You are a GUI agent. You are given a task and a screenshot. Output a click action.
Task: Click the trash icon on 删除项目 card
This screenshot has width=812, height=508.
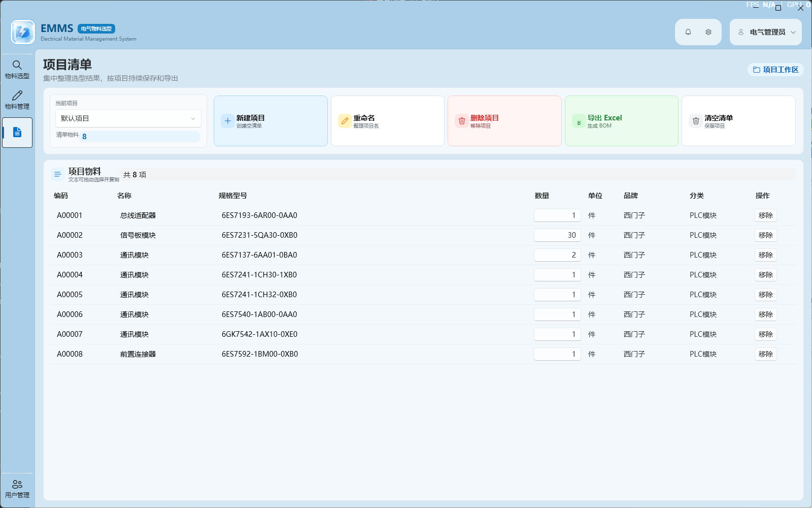[462, 121]
